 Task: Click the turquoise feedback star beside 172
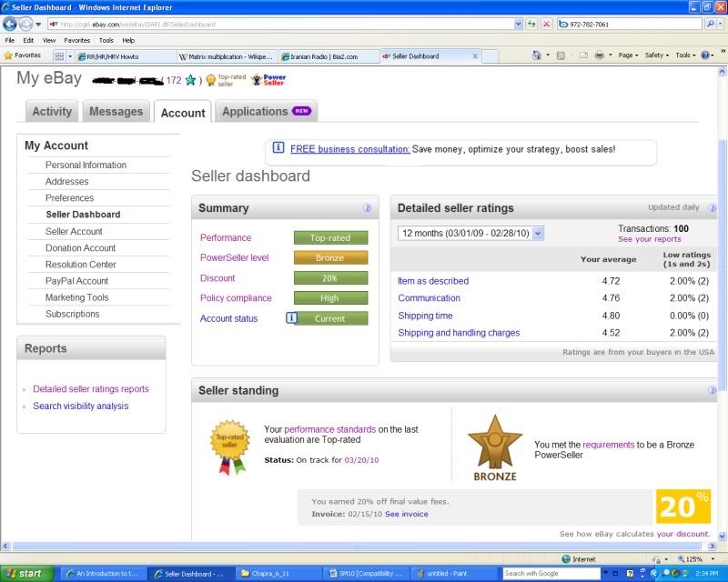(190, 80)
